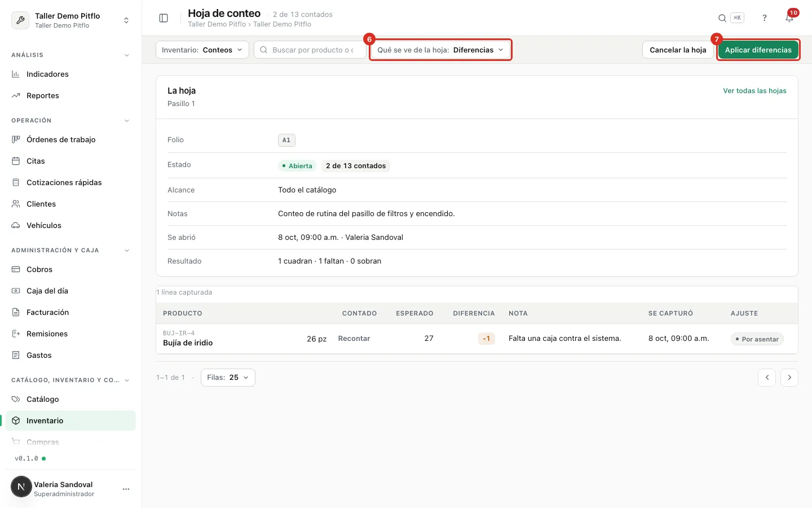The width and height of the screenshot is (812, 508).
Task: Collapse the Operación section
Action: [x=127, y=121]
